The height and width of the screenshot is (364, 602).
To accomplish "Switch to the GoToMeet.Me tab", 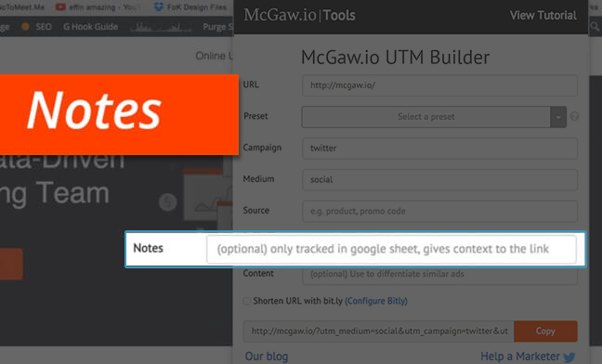I will (22, 6).
